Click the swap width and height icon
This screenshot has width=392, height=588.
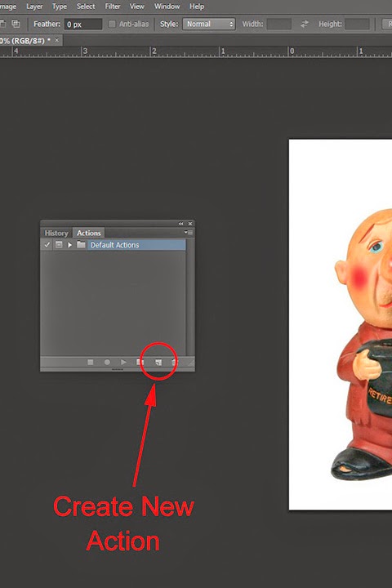pyautogui.click(x=305, y=24)
